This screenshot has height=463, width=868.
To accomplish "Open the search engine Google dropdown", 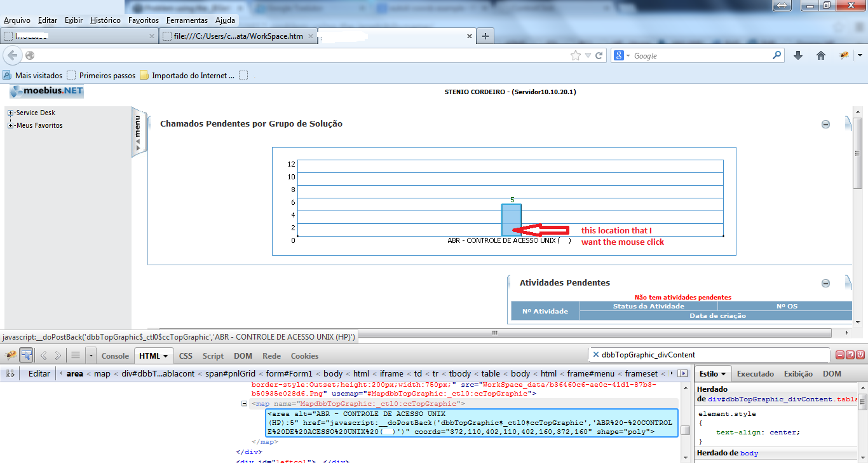I will pos(628,56).
